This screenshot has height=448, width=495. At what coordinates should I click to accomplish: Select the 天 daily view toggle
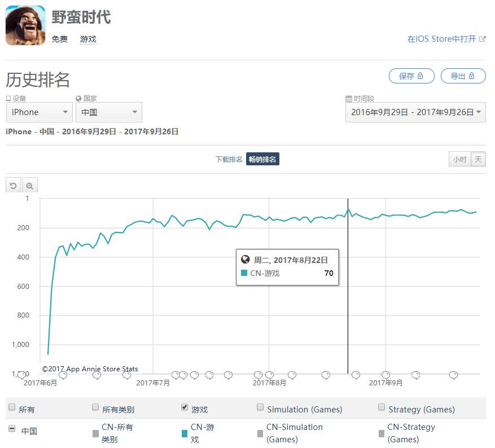pyautogui.click(x=478, y=159)
